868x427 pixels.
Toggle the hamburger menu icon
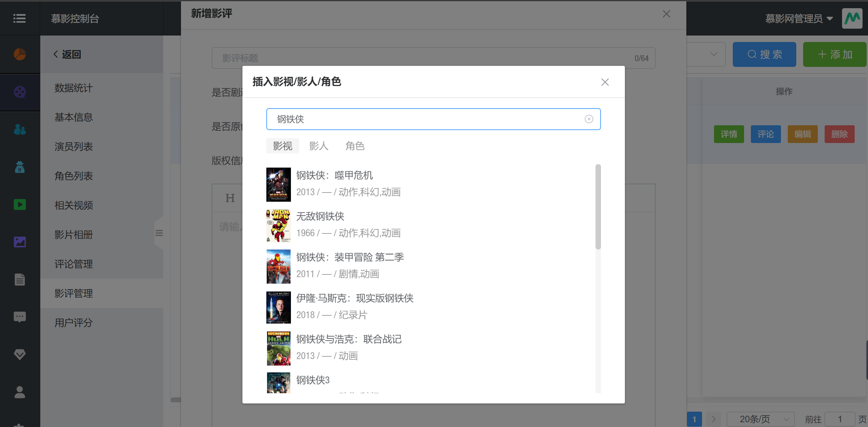tap(19, 18)
